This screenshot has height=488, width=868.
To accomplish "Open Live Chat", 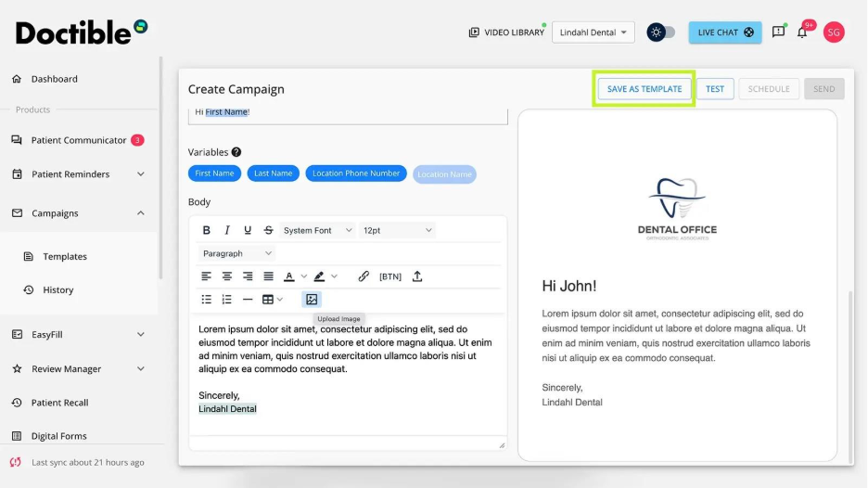I will pyautogui.click(x=725, y=32).
